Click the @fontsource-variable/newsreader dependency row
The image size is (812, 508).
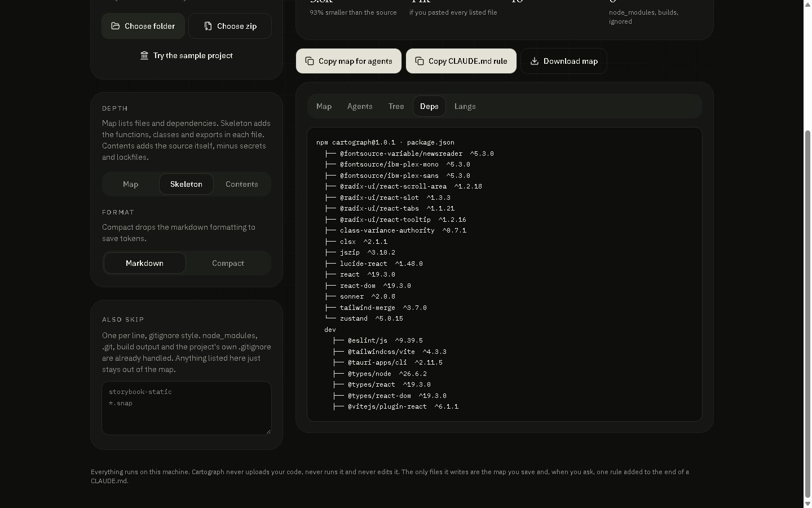point(409,154)
